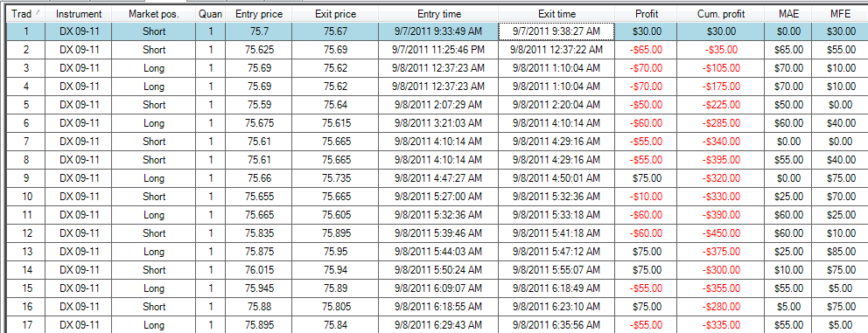The image size is (868, 333).
Task: Click the Entry time column header
Action: [x=438, y=14]
